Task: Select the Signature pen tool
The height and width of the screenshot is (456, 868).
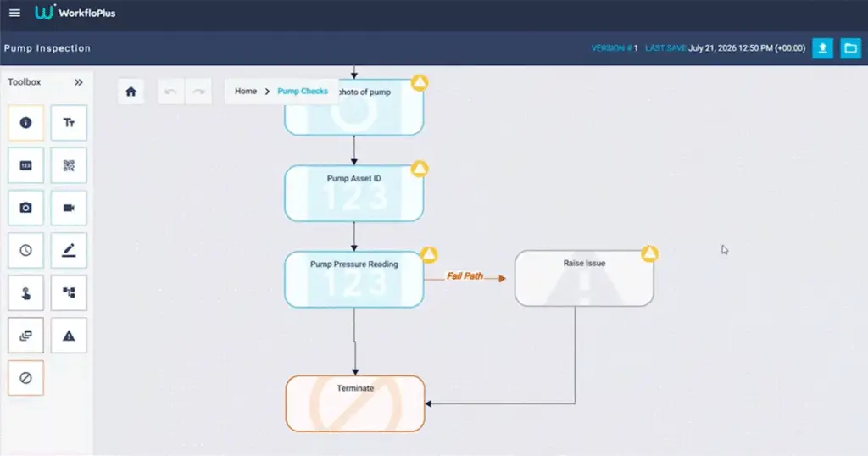Action: pos(69,251)
